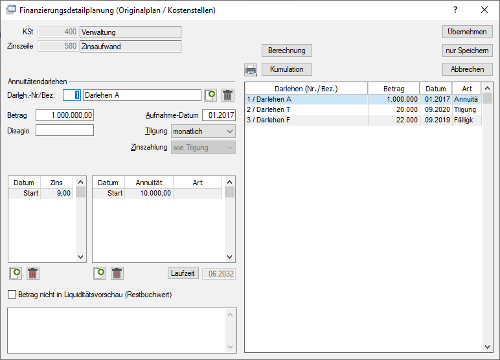Click the 10.000,00 annuity cell

149,193
